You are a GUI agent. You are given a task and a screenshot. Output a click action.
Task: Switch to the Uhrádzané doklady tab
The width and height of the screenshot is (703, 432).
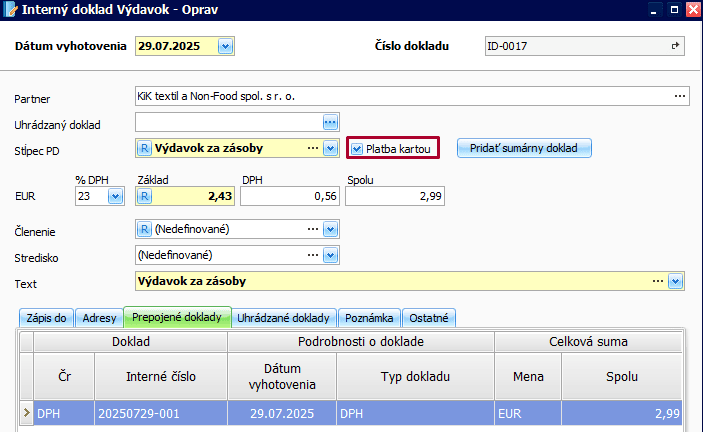(284, 318)
